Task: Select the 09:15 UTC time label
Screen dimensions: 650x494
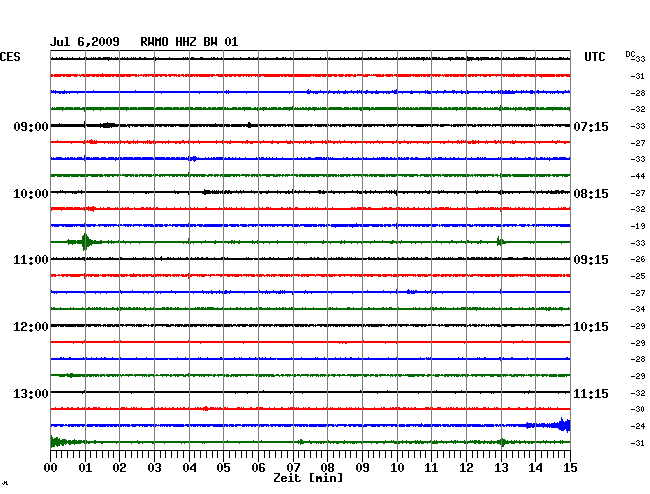Action: (591, 260)
